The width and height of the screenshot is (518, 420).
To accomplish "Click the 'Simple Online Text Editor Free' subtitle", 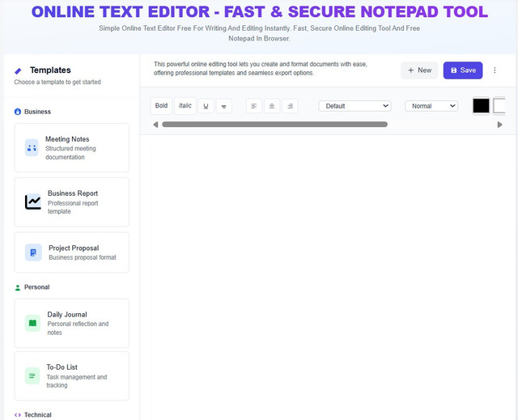I will tap(259, 33).
